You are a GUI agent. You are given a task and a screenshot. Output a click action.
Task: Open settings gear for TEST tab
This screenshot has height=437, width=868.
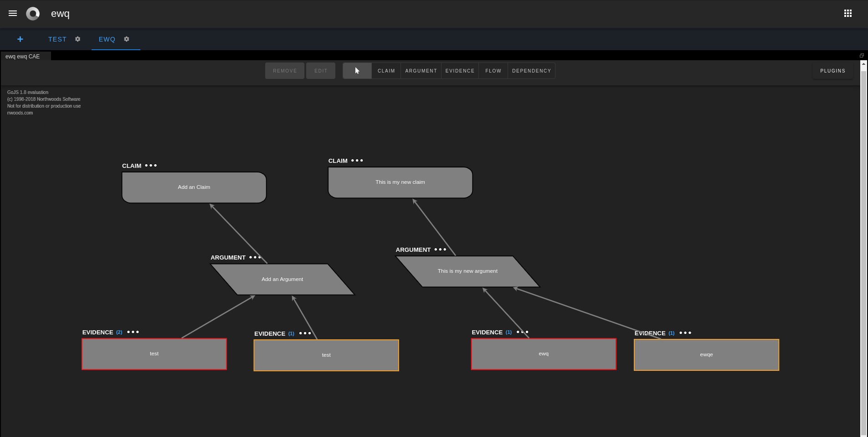[x=78, y=39]
